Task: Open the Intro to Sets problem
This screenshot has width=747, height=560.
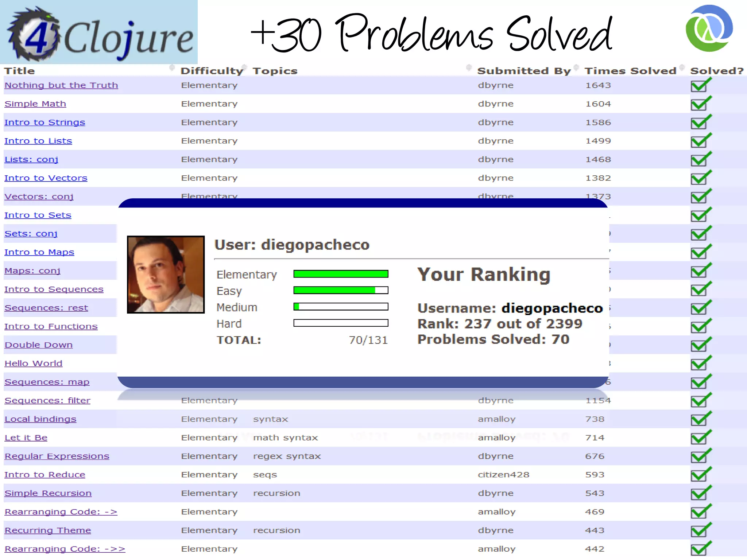Action: coord(38,215)
